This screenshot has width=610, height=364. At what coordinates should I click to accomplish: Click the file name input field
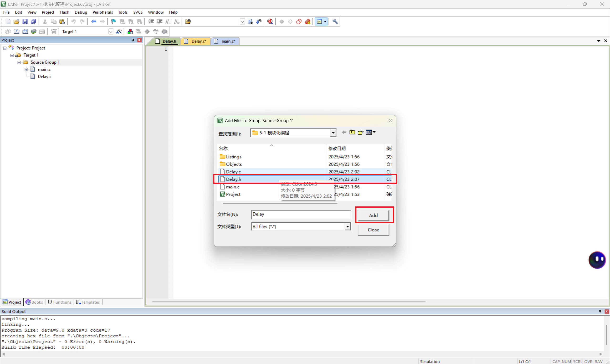tap(300, 214)
